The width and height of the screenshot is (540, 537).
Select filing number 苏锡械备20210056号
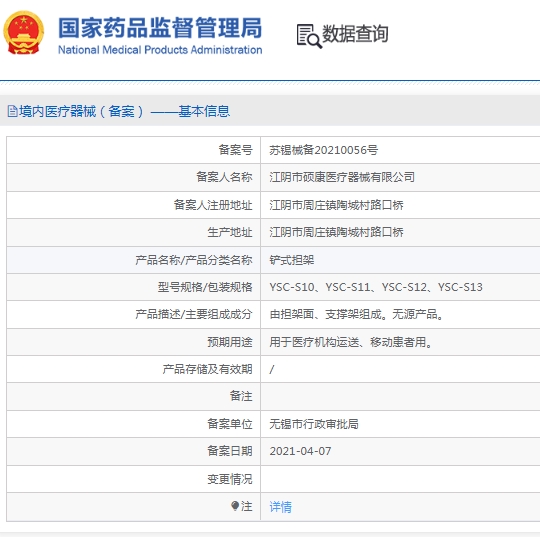[323, 150]
